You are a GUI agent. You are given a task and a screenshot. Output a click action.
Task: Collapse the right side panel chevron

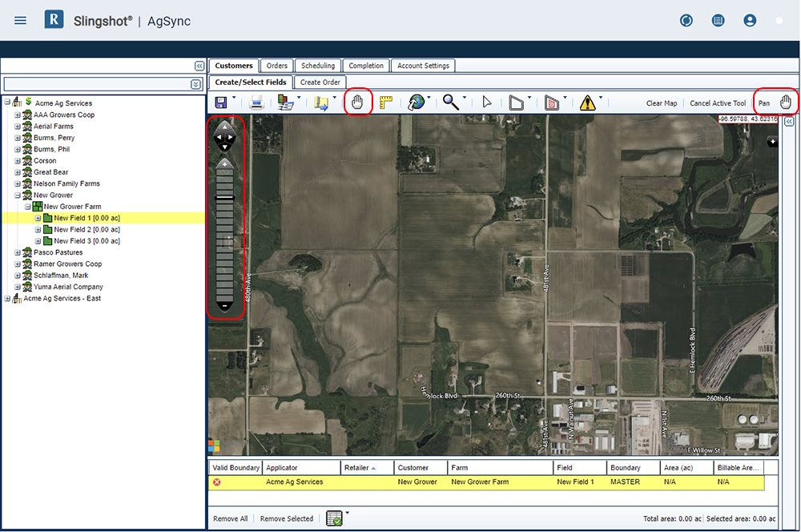789,122
